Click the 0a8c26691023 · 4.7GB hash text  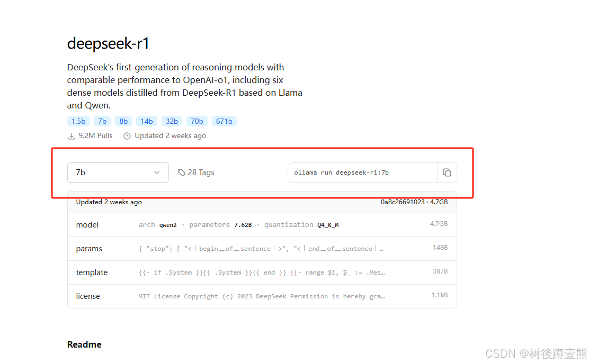click(x=414, y=202)
